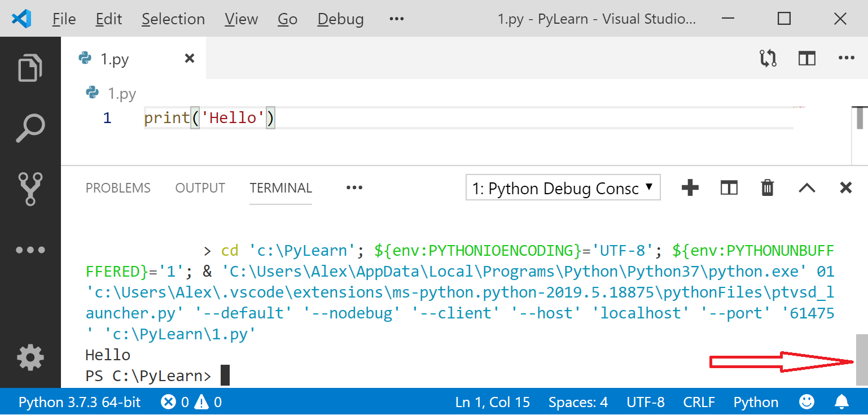The width and height of the screenshot is (868, 415).
Task: Change file encoding UTF-8 in status bar
Action: (x=646, y=402)
